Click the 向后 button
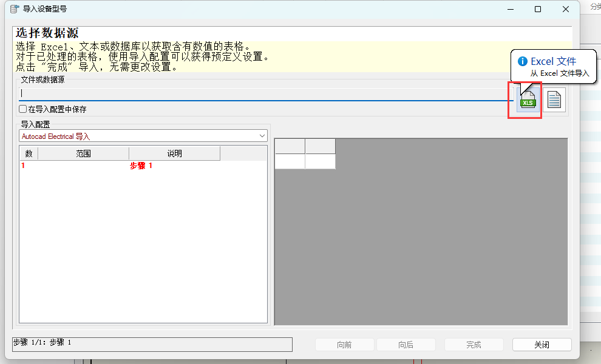This screenshot has width=601, height=364. coord(406,344)
